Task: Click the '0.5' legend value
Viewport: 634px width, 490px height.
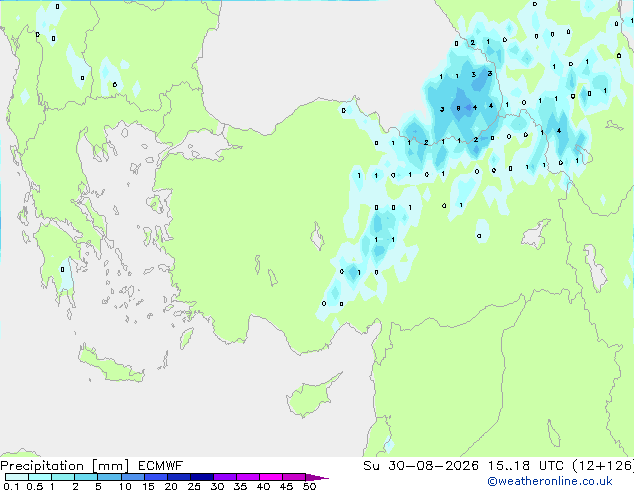Action: [34, 486]
